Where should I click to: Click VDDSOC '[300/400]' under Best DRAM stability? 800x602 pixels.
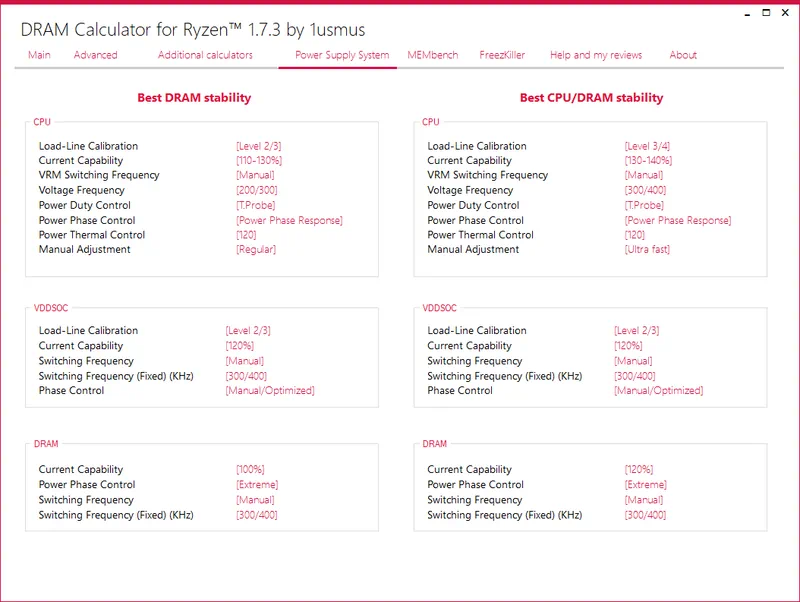(x=246, y=376)
